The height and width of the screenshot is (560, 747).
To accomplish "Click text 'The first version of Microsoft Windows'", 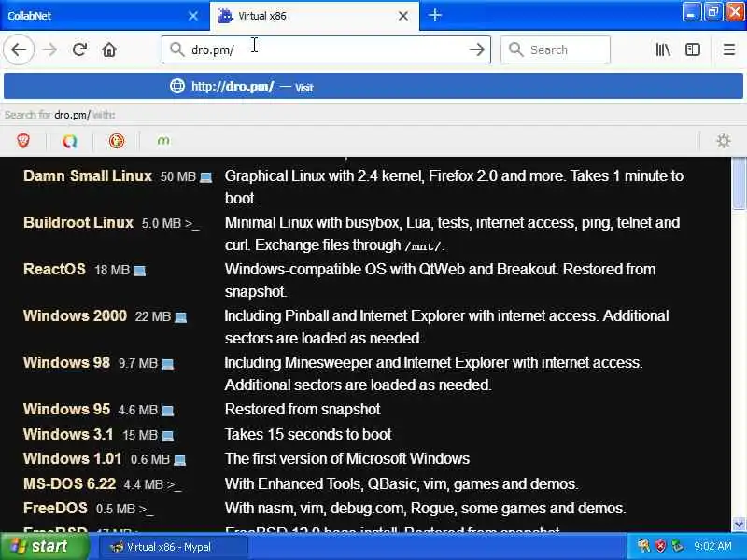I will (347, 459).
